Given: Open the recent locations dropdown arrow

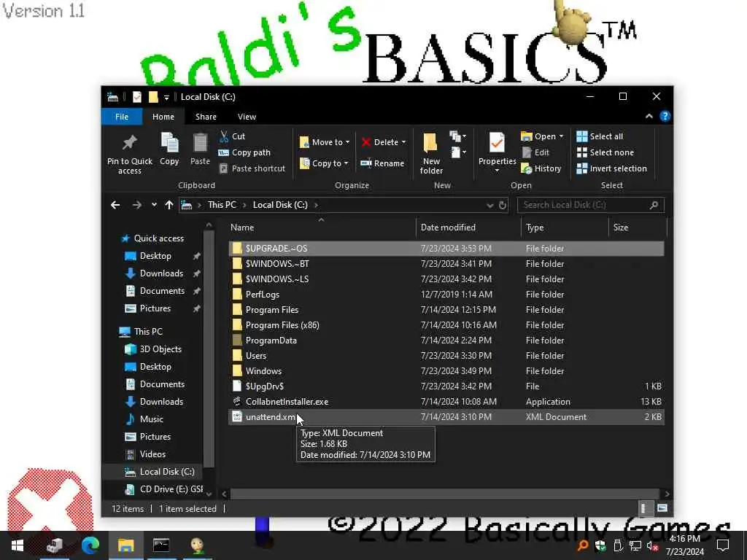Looking at the screenshot, I should coord(154,205).
